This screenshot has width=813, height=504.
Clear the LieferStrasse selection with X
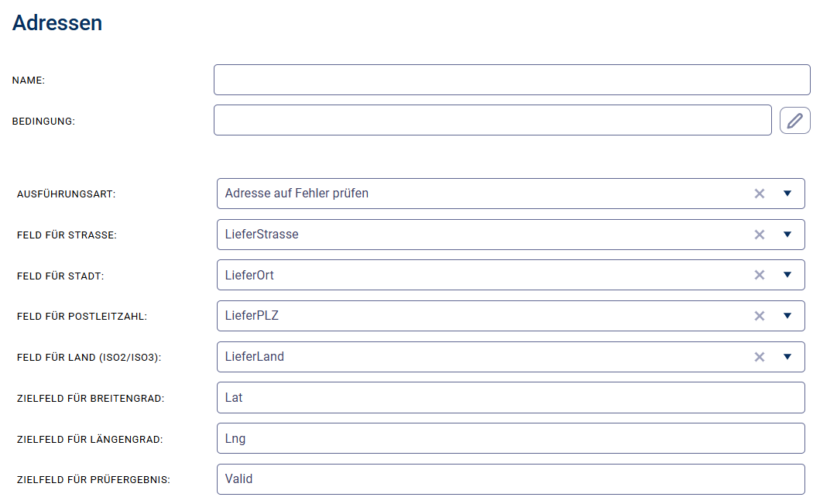pyautogui.click(x=760, y=235)
